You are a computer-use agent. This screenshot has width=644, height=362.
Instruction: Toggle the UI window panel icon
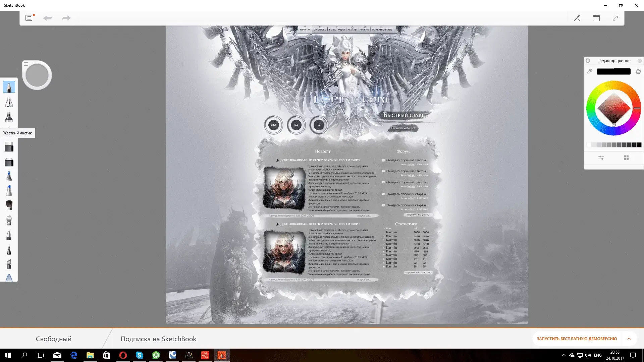pyautogui.click(x=596, y=18)
